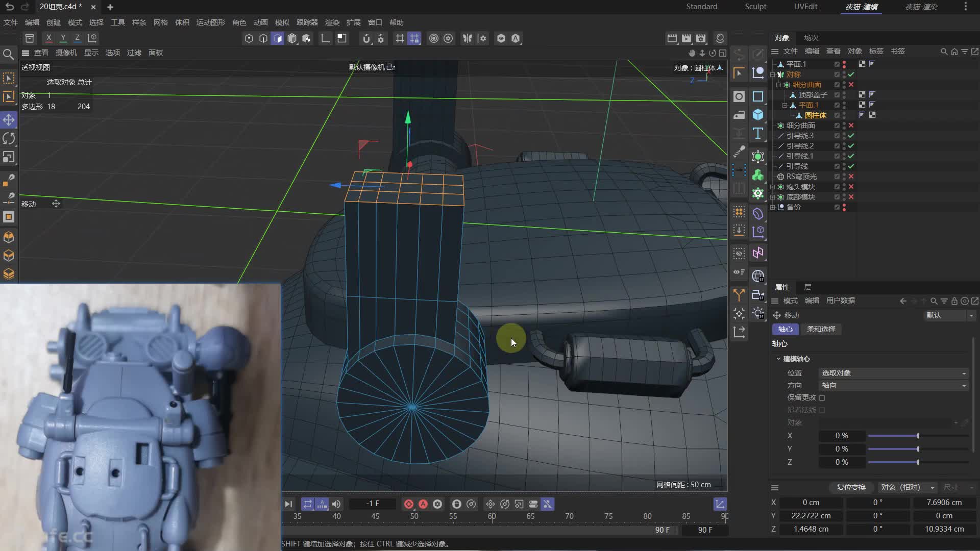This screenshot has width=980, height=551.
Task: Expand the 备份 tree node
Action: [x=773, y=207]
